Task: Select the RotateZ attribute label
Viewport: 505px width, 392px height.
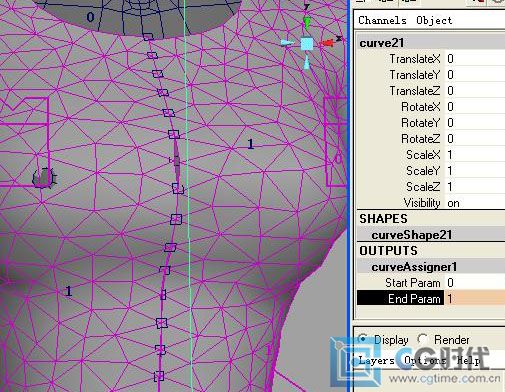Action: click(421, 139)
